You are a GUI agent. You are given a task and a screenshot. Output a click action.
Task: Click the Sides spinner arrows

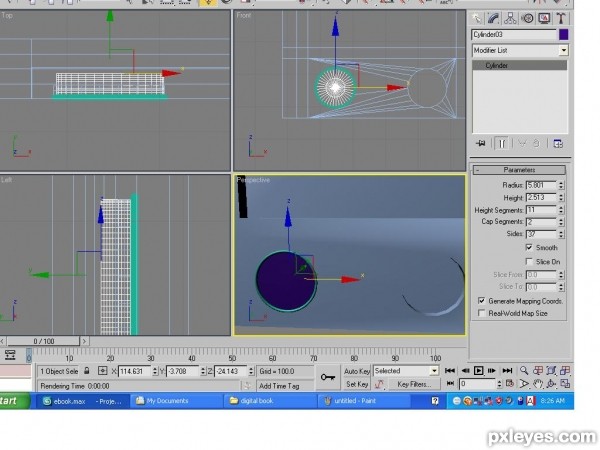coord(561,234)
